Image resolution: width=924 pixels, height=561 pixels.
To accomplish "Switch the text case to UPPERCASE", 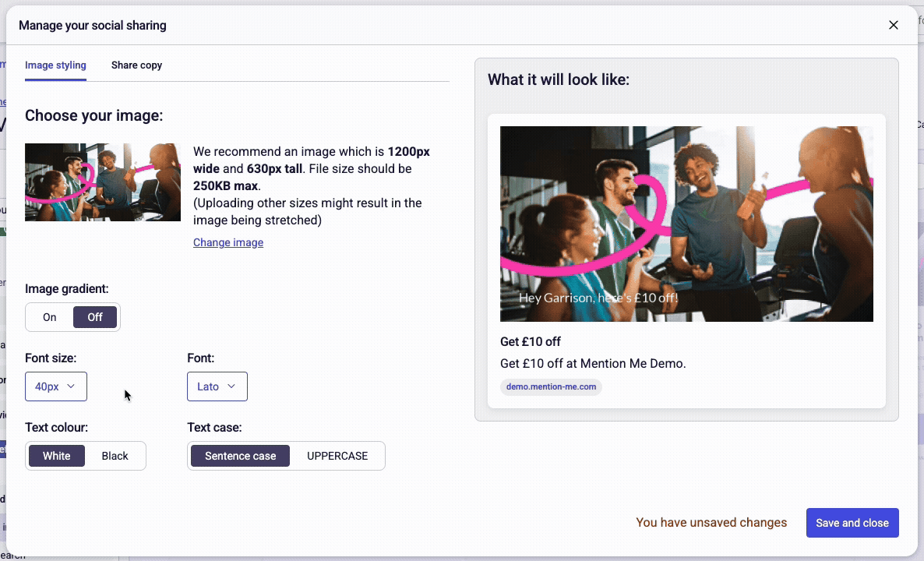I will point(337,456).
